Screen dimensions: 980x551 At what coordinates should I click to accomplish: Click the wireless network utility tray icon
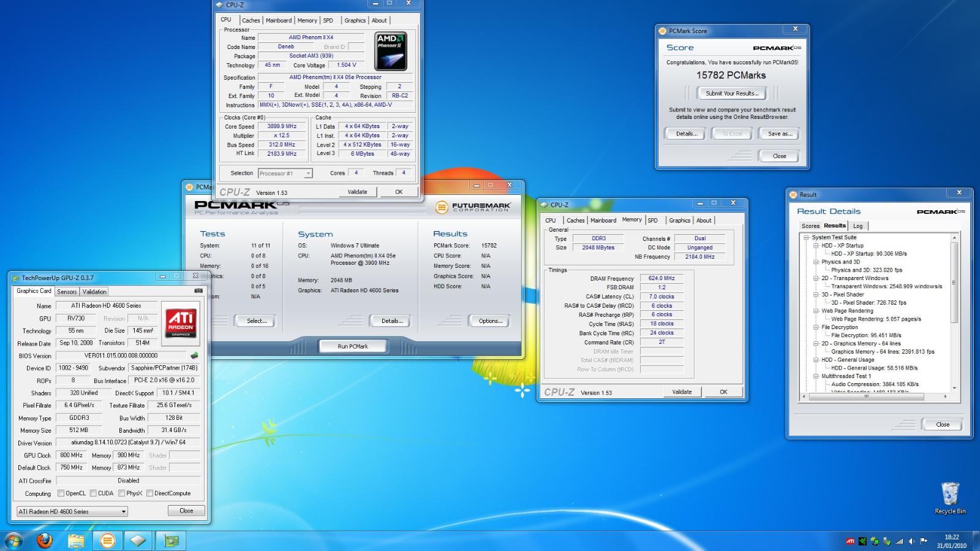875,541
